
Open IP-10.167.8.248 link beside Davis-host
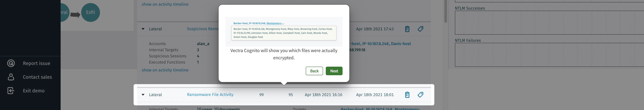point(375,44)
